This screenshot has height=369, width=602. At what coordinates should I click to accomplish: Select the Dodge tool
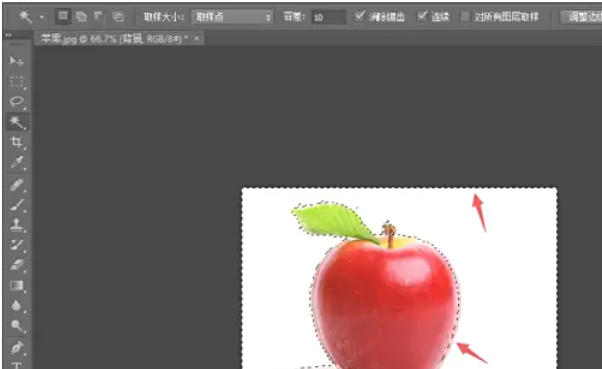coord(17,326)
